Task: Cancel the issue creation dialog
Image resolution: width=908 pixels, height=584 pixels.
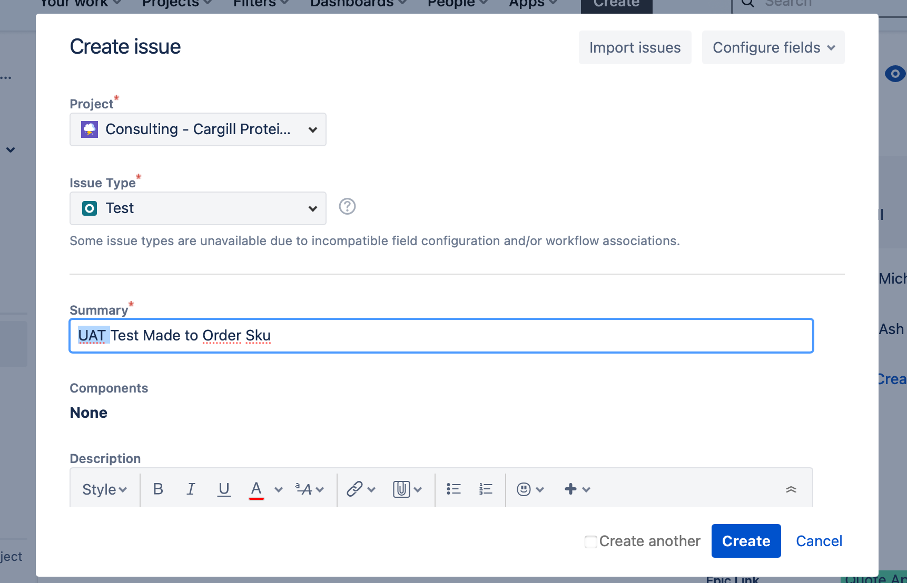Action: 819,541
